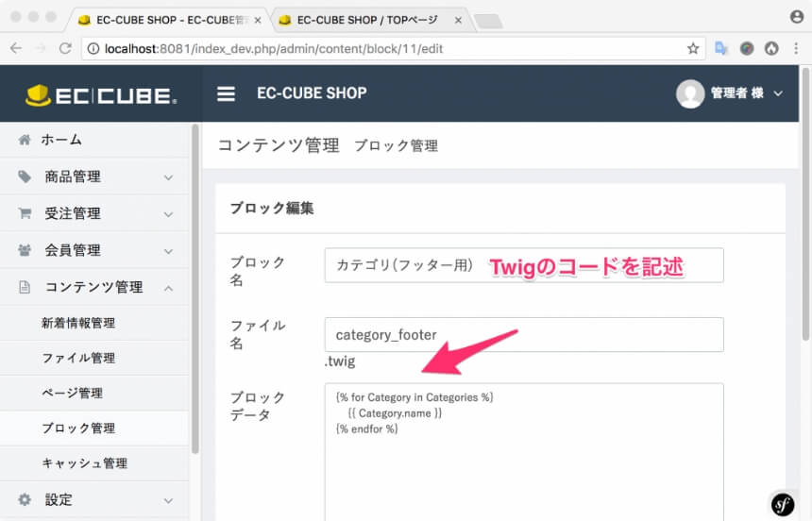Bookmark this page with the star icon

[693, 49]
